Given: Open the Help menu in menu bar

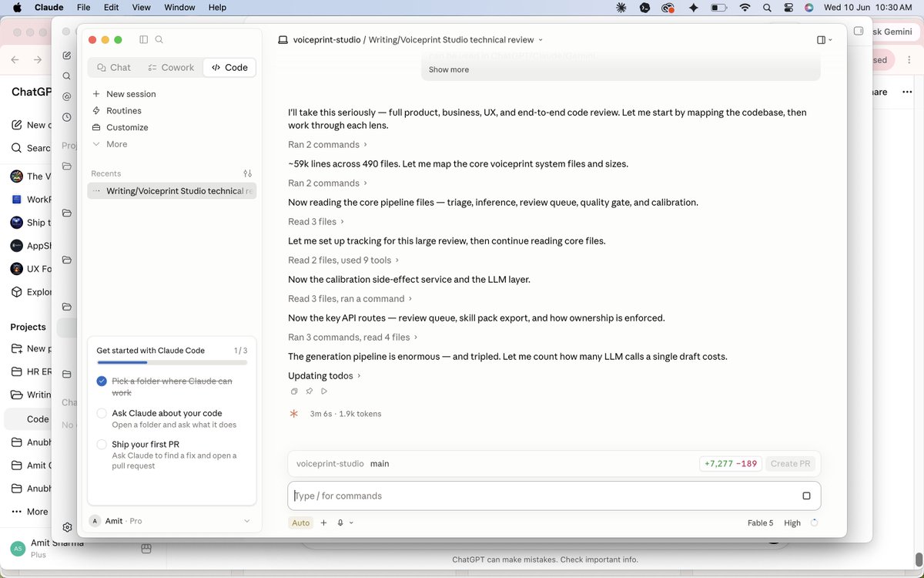Looking at the screenshot, I should click(x=217, y=7).
